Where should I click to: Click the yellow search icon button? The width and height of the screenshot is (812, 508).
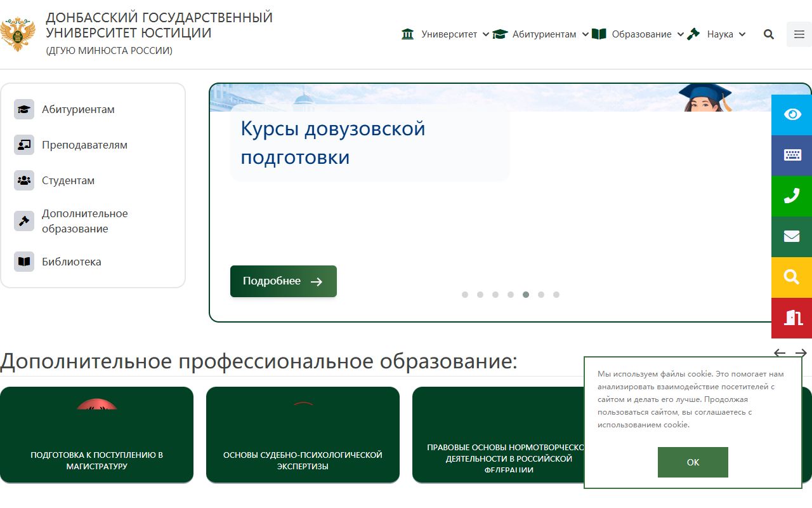coord(792,277)
